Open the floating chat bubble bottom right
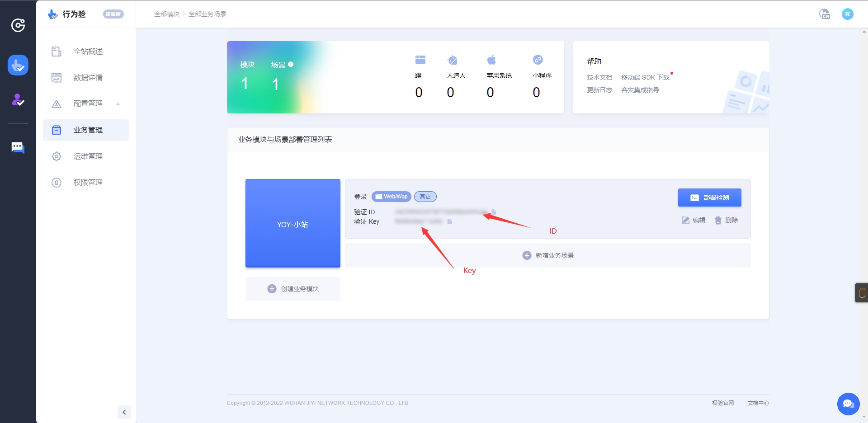868x423 pixels. (848, 404)
